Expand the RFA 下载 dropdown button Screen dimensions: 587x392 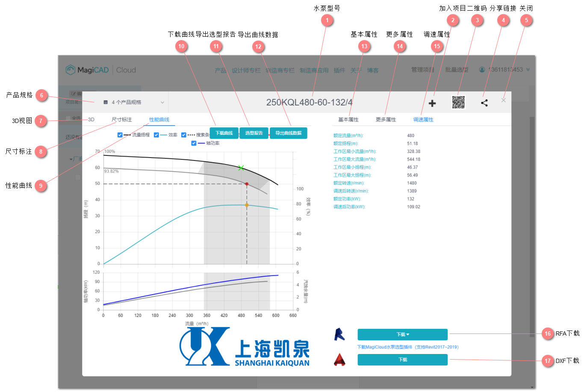tap(403, 334)
